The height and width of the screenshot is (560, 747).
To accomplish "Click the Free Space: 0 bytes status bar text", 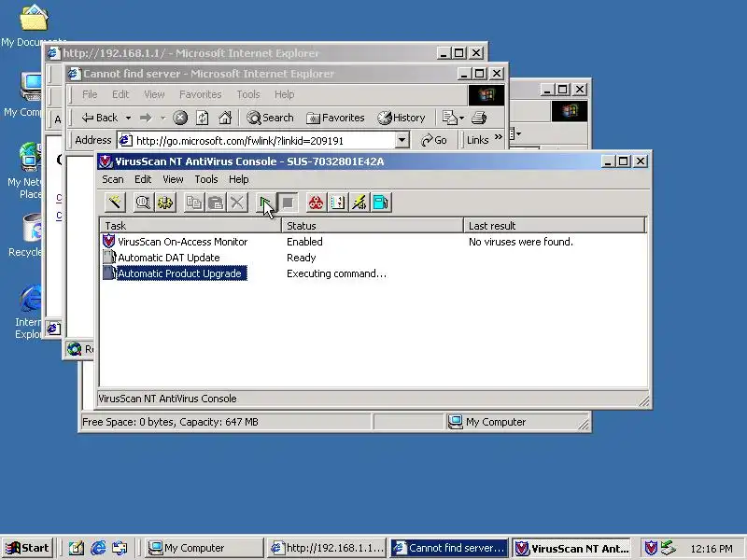I will [x=170, y=422].
